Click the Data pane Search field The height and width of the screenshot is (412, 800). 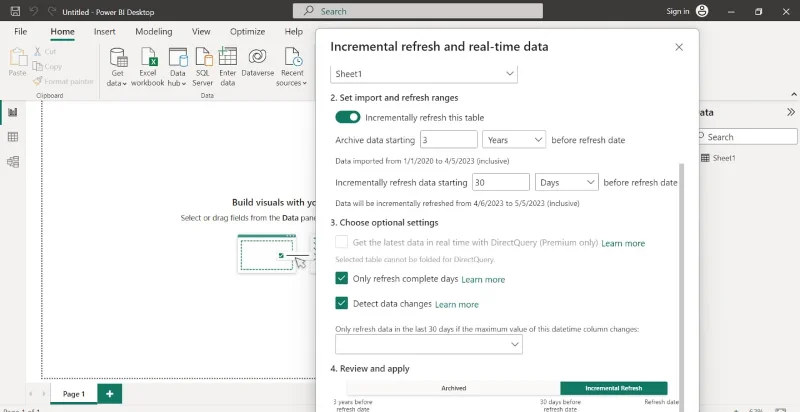coord(746,137)
